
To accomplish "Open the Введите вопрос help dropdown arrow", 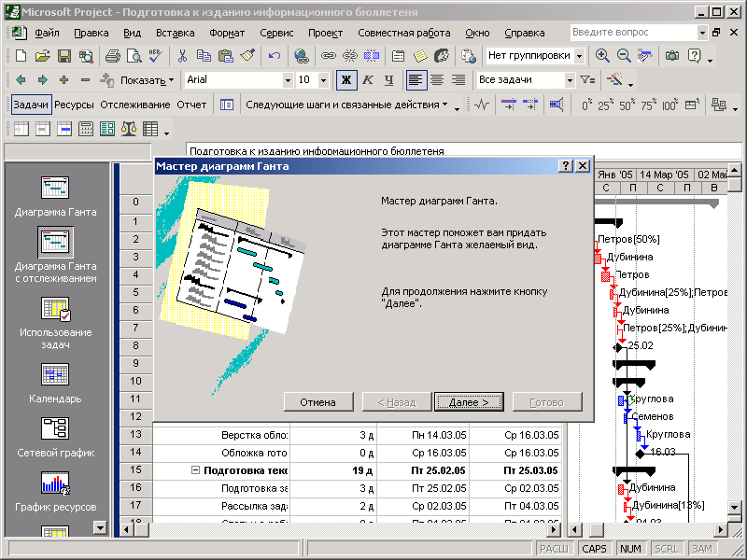I will pyautogui.click(x=702, y=33).
